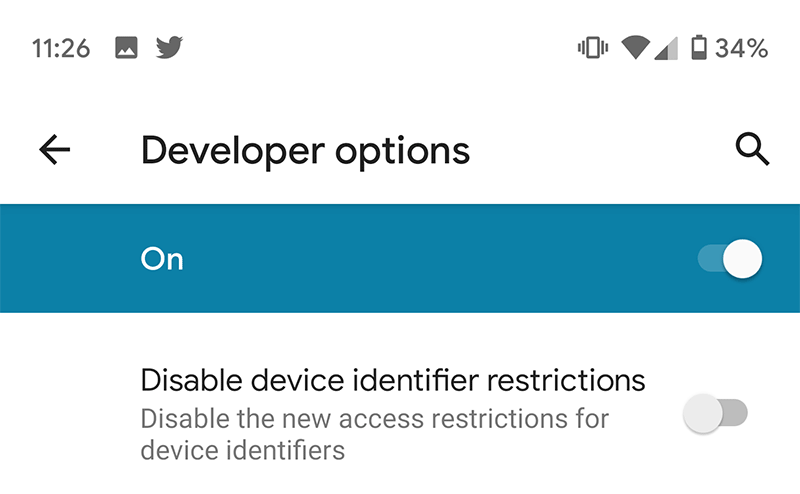Tap the cellular signal icon
Image resolution: width=800 pixels, height=494 pixels.
click(x=665, y=48)
